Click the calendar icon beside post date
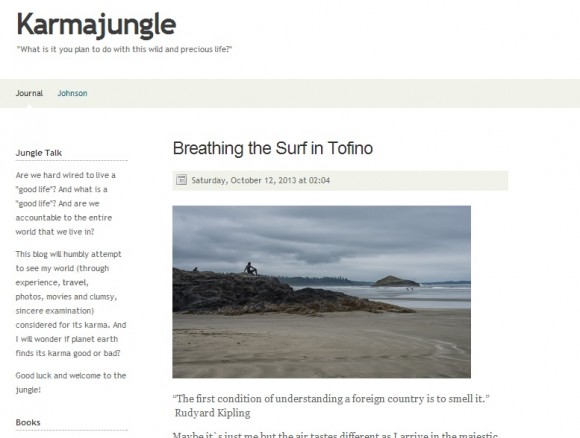Viewport: 580px width, 438px height. pyautogui.click(x=181, y=180)
